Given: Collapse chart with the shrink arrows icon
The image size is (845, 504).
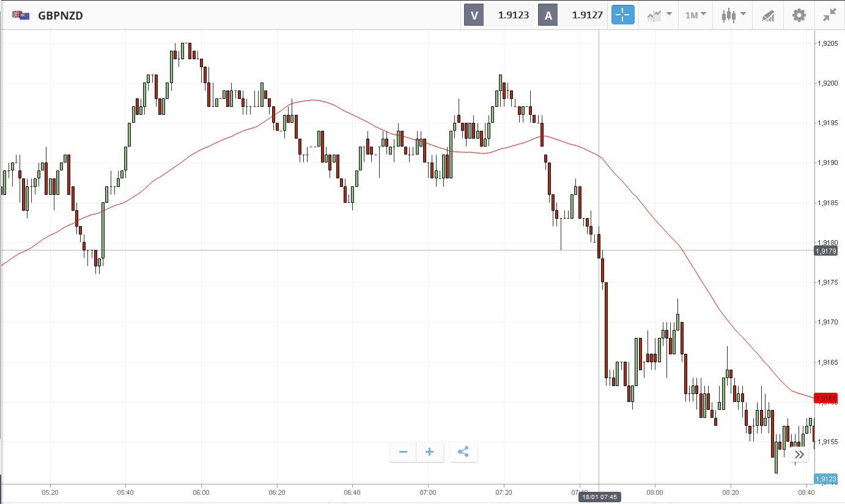Looking at the screenshot, I should click(x=829, y=15).
